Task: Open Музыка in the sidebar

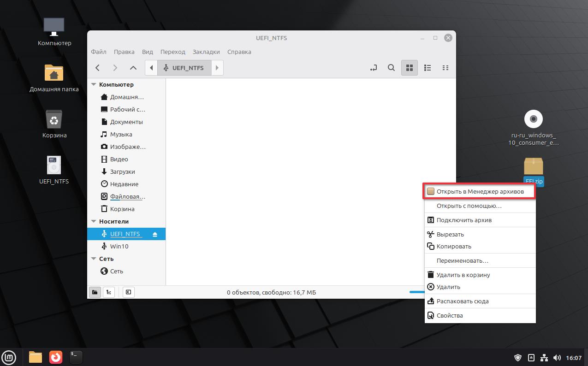Action: (x=126, y=134)
